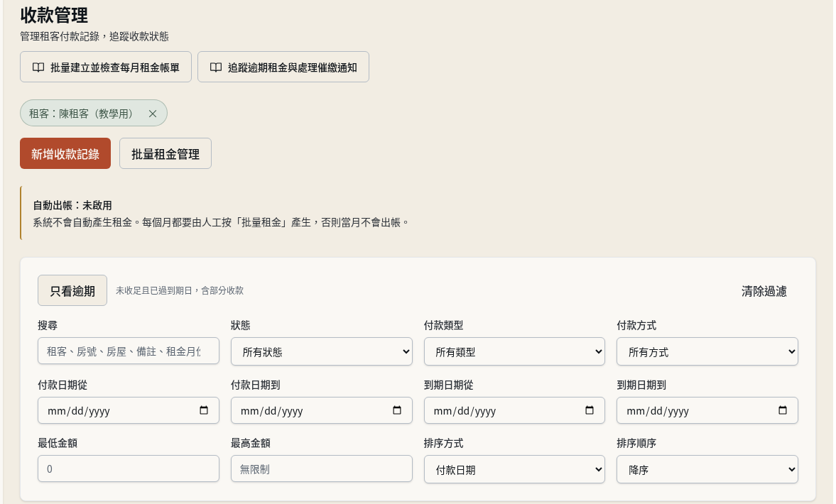Click the 管理租客付款記錄，追蹤收款狀態 subtitle
The image size is (836, 504).
click(94, 36)
